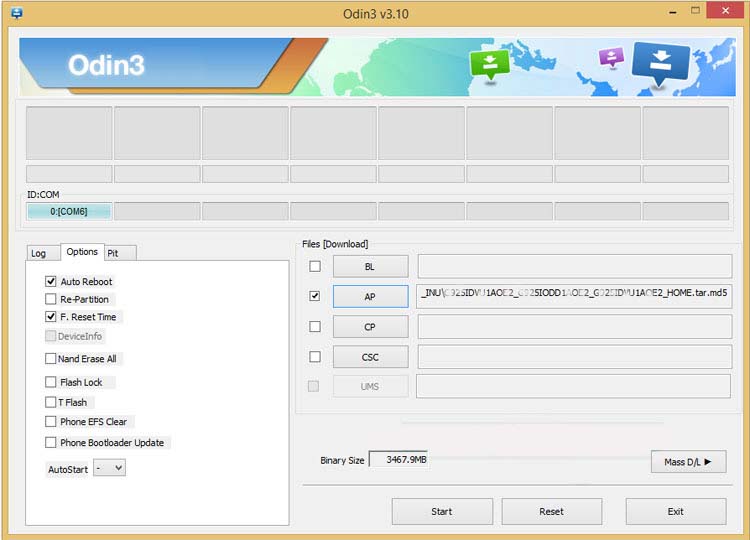
Task: Tick the checkbox beside CP button
Action: (315, 326)
